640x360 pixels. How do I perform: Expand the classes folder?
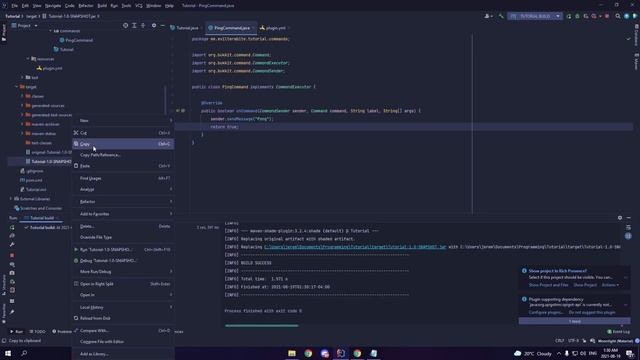click(x=22, y=96)
